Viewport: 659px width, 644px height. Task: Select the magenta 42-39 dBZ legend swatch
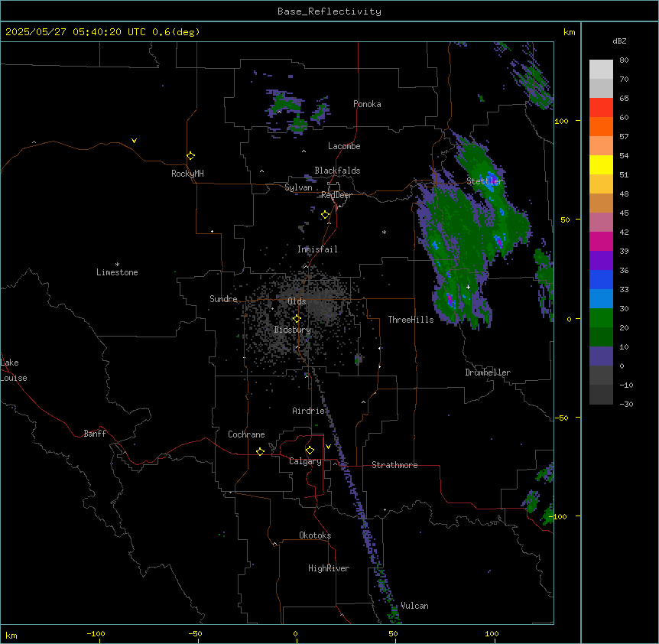[601, 241]
